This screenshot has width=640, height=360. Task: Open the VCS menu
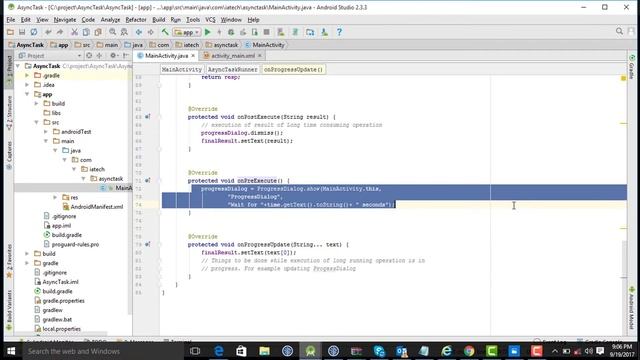point(210,20)
